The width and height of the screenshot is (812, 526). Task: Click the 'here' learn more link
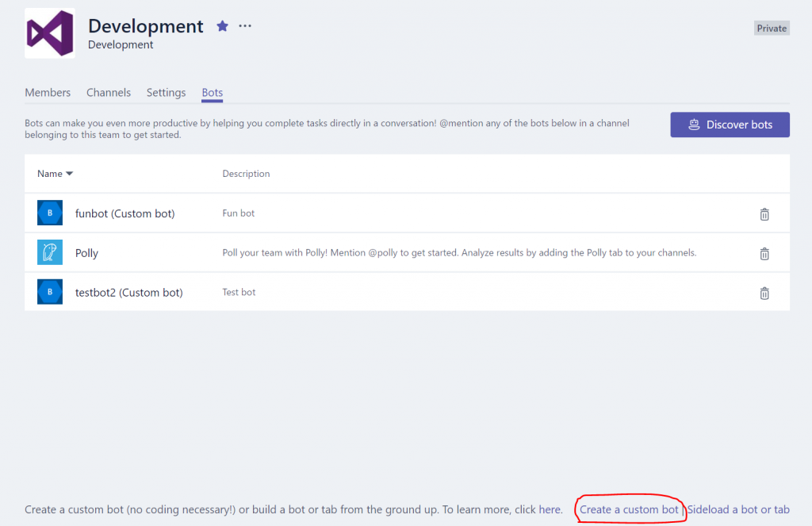click(x=550, y=509)
